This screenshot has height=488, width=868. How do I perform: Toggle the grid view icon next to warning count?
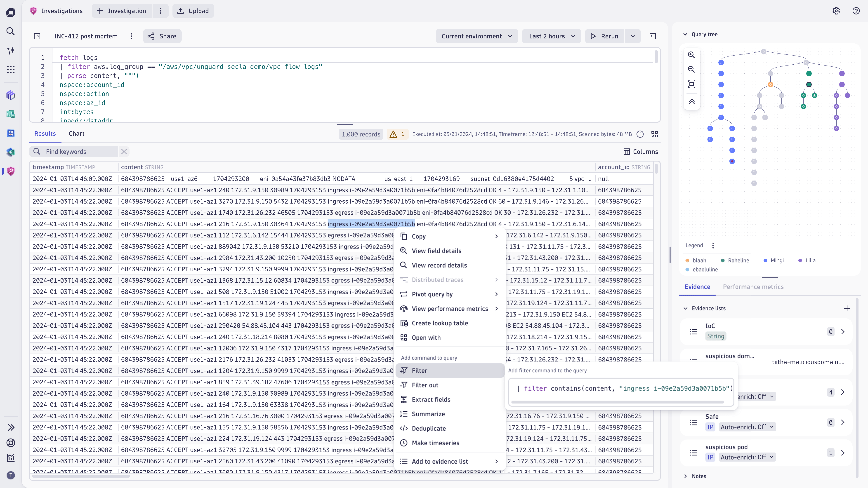655,134
